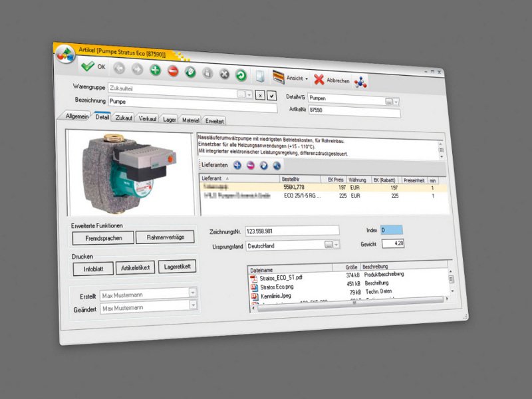Open the Material tab
Viewport: 532px width, 399px height.
pos(190,120)
